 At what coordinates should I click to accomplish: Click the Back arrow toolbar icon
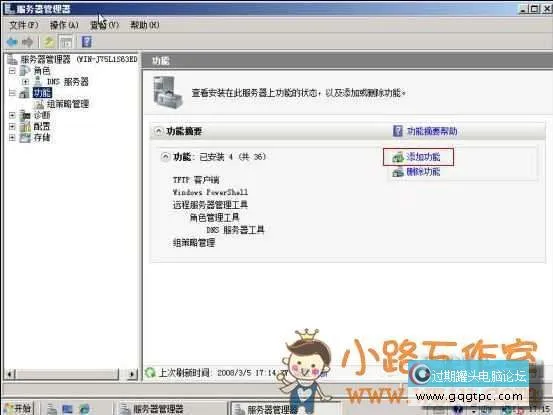pos(12,42)
